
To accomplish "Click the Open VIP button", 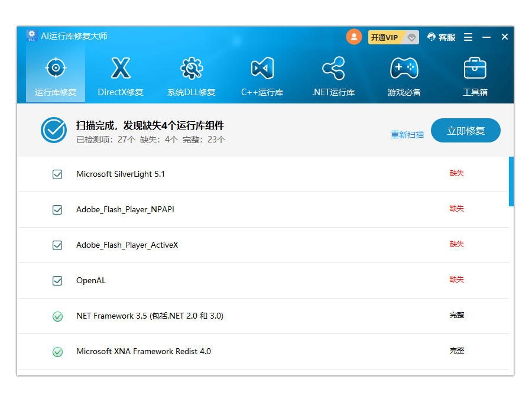I will 385,37.
